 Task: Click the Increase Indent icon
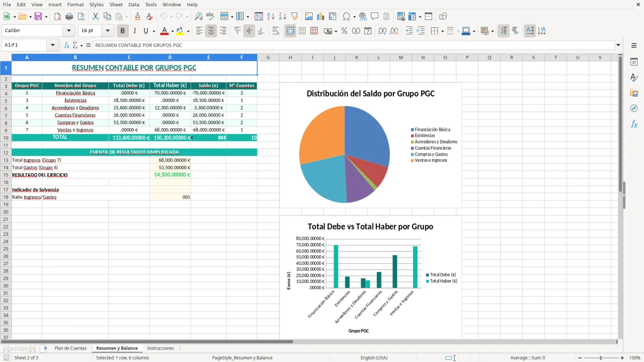pyautogui.click(x=409, y=31)
